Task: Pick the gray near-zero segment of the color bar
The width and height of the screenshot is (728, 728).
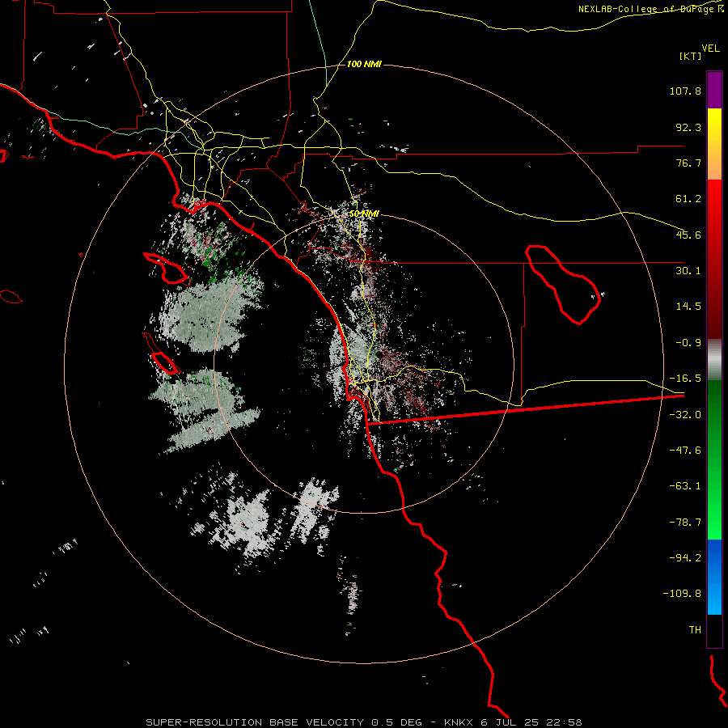Action: 714,360
